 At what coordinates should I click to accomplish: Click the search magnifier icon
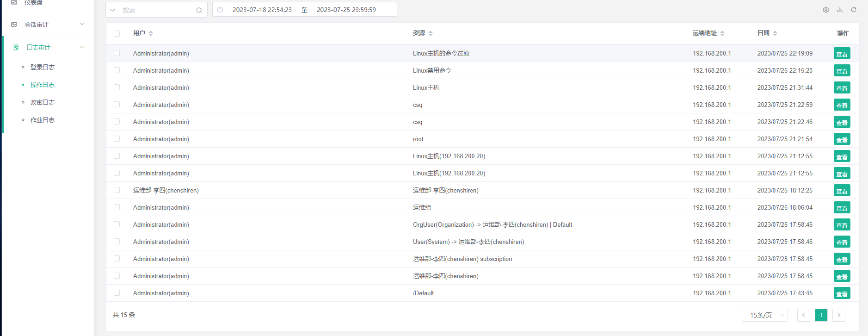(199, 10)
